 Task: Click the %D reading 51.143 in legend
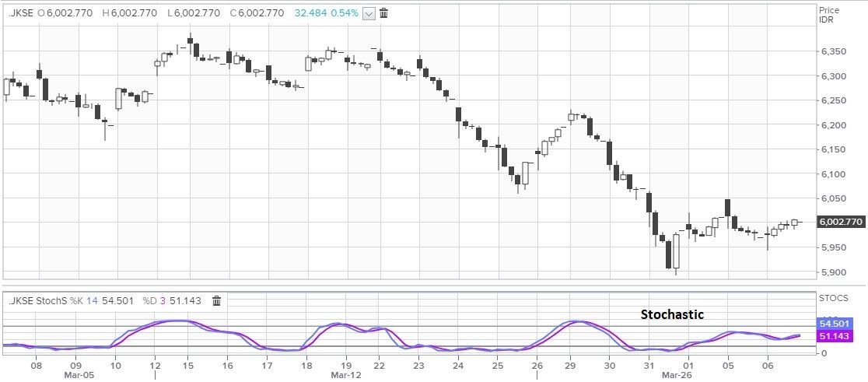185,300
